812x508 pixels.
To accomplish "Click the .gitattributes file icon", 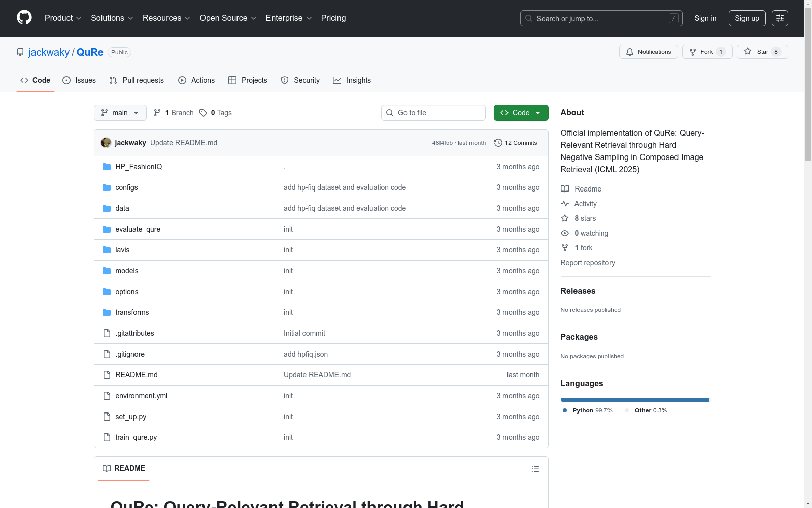I will tap(107, 333).
